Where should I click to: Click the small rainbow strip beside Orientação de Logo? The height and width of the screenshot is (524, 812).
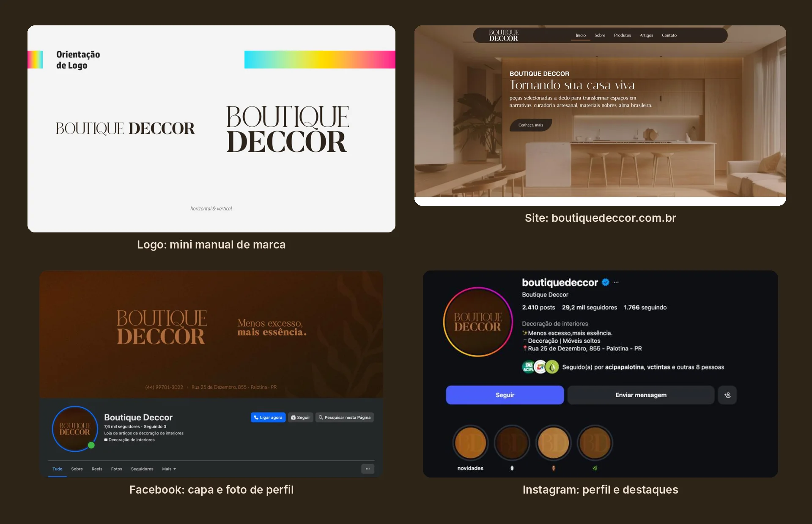pyautogui.click(x=35, y=60)
